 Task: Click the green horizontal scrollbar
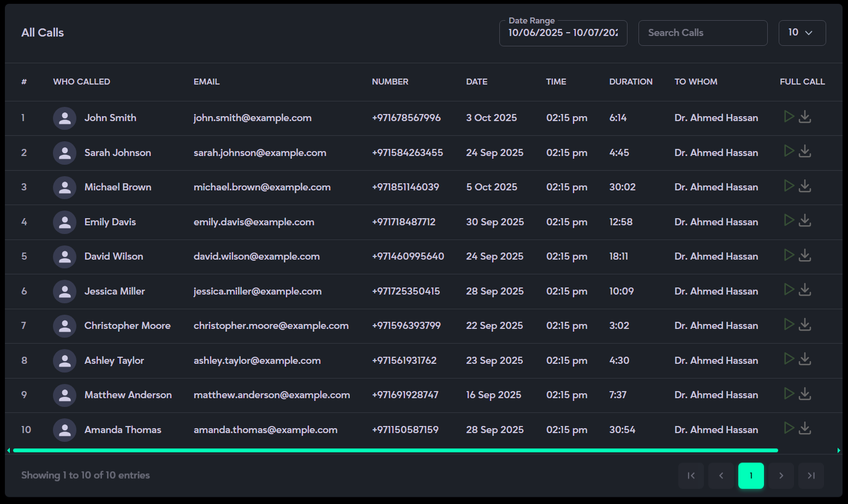pos(395,451)
